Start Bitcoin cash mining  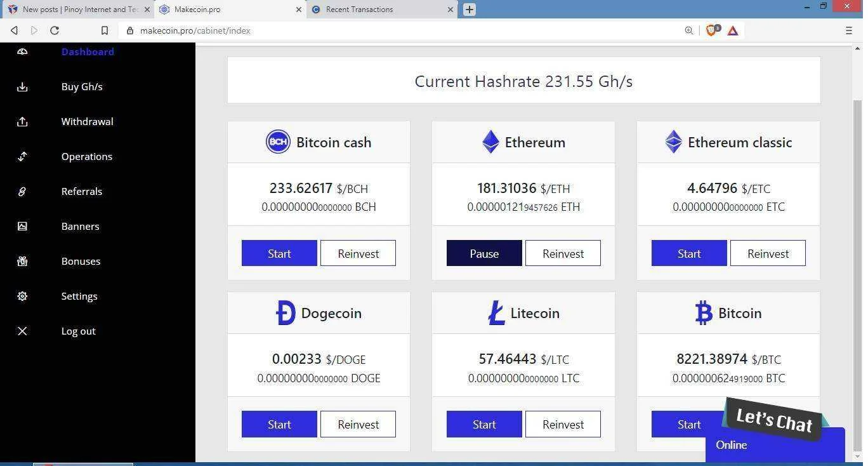(x=279, y=253)
